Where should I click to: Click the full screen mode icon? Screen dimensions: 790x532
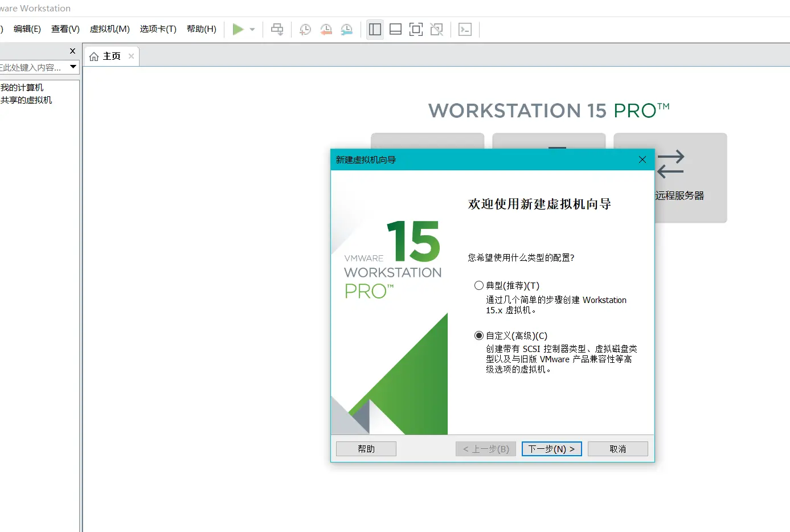[x=416, y=29]
